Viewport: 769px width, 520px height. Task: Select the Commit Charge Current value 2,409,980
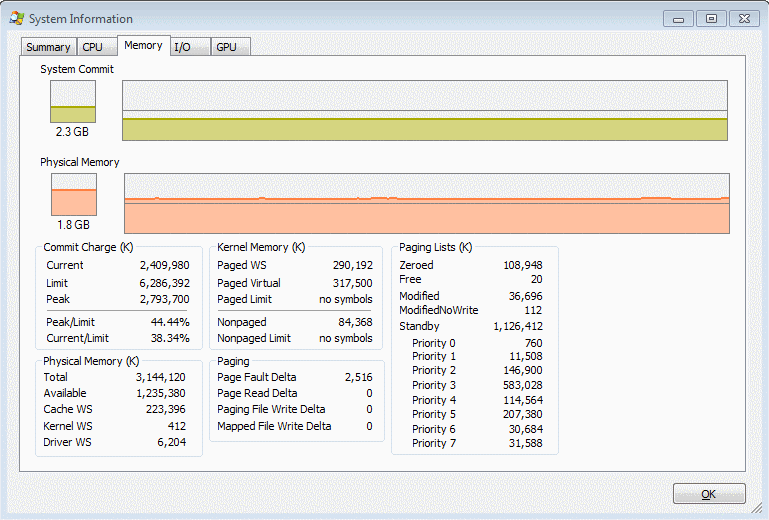click(164, 265)
